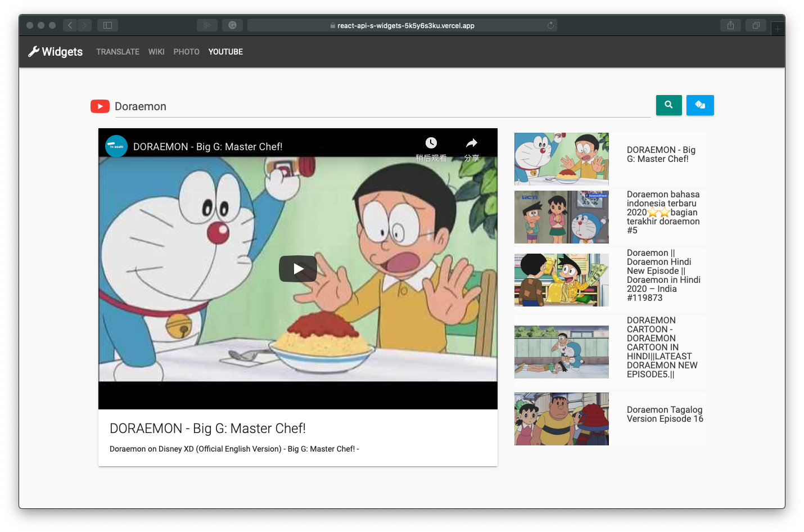Open the WIKI tab
The image size is (804, 532).
point(156,52)
